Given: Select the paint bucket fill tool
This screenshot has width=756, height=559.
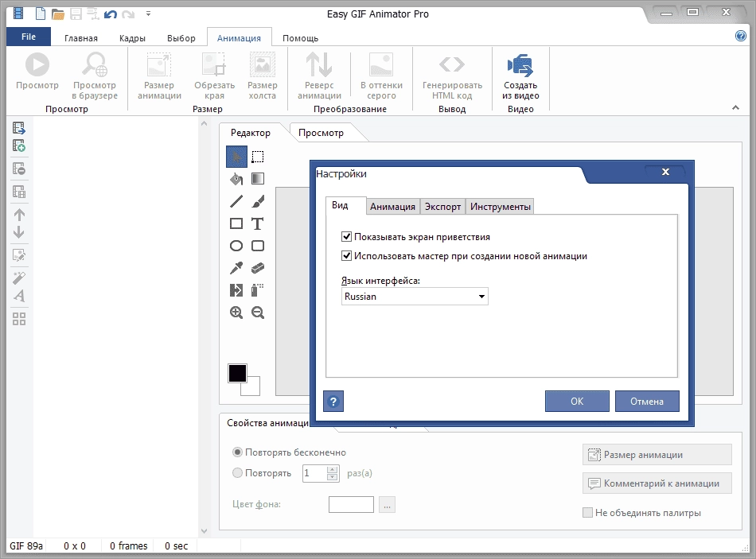Looking at the screenshot, I should 236,179.
